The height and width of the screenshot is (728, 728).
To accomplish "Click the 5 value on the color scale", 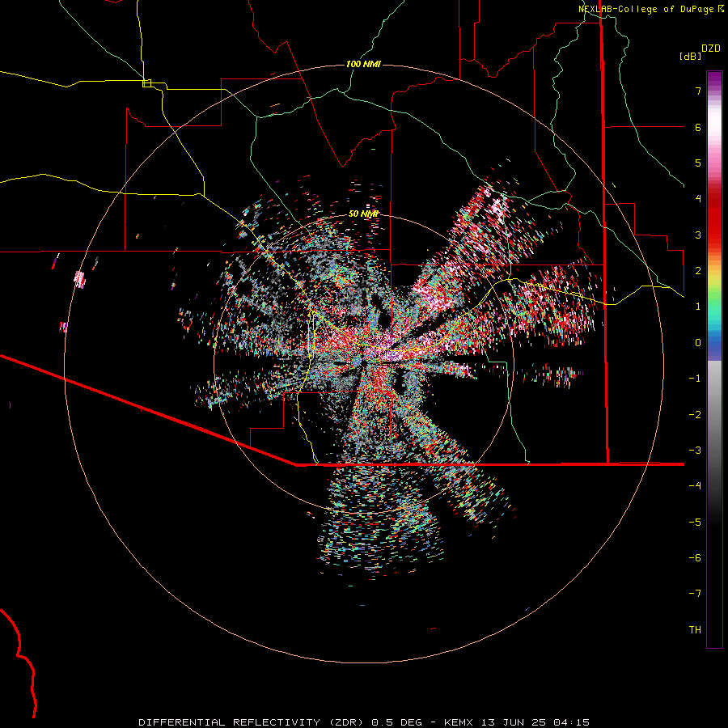I will click(x=698, y=163).
